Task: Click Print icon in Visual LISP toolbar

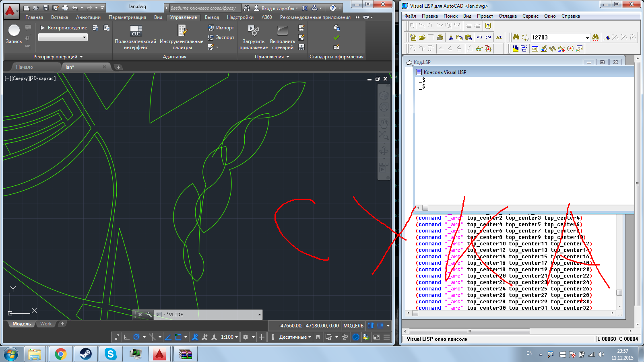Action: [x=440, y=37]
